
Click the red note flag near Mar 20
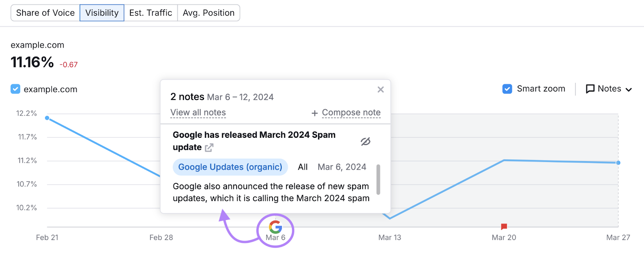(503, 226)
